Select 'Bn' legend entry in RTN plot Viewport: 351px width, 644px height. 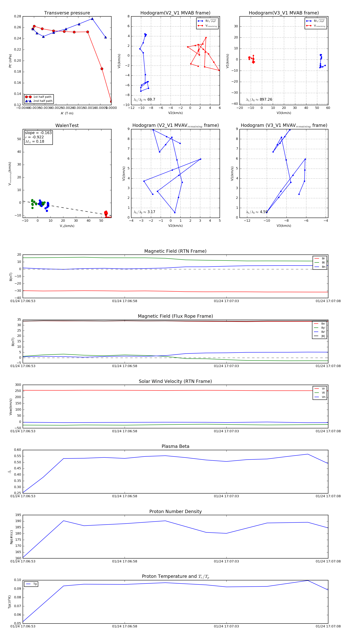(320, 267)
